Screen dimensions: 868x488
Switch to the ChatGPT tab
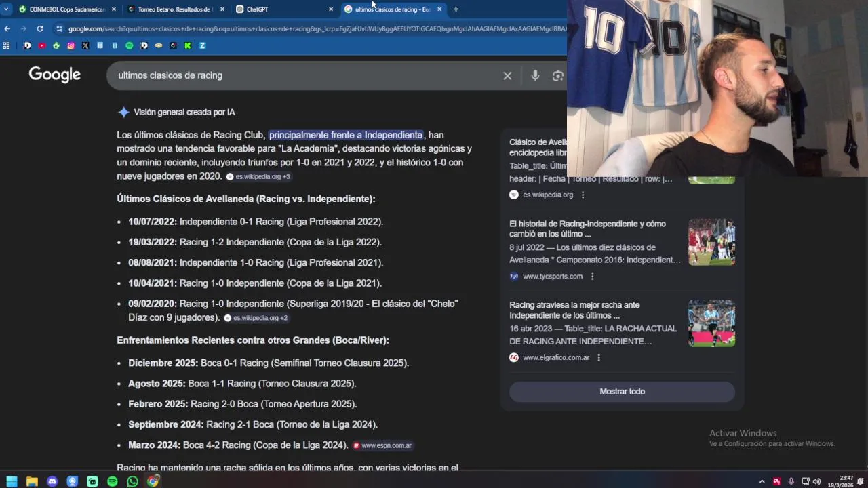pos(283,9)
